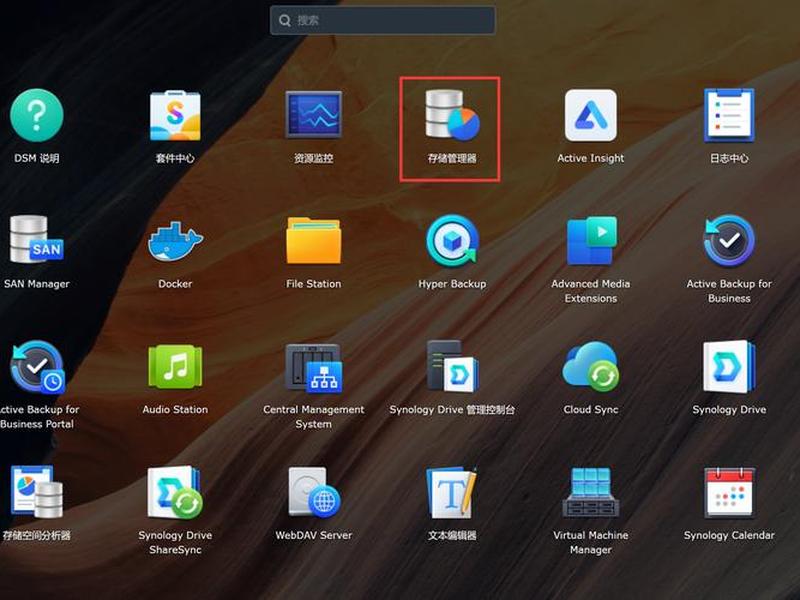Viewport: 800px width, 600px height.
Task: Launch Synology Drive ShareSync
Action: (x=175, y=491)
